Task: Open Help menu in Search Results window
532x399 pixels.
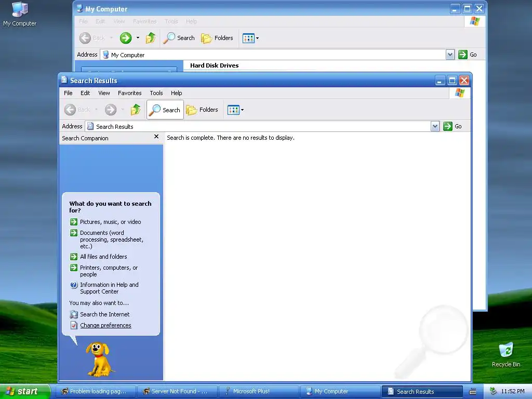Action: tap(176, 93)
